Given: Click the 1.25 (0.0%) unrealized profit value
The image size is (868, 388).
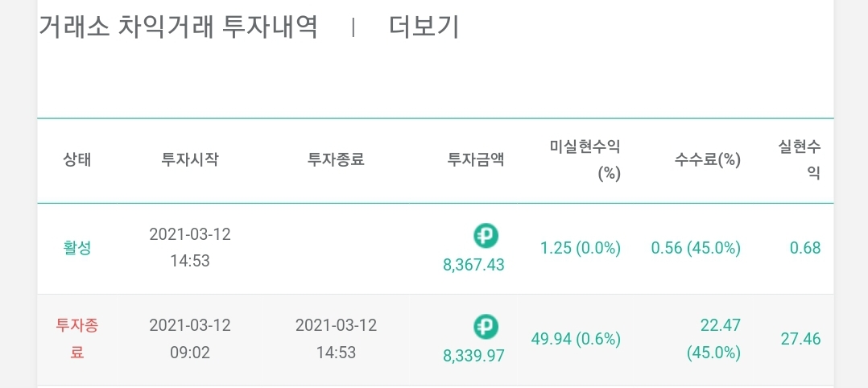Looking at the screenshot, I should pyautogui.click(x=581, y=249).
